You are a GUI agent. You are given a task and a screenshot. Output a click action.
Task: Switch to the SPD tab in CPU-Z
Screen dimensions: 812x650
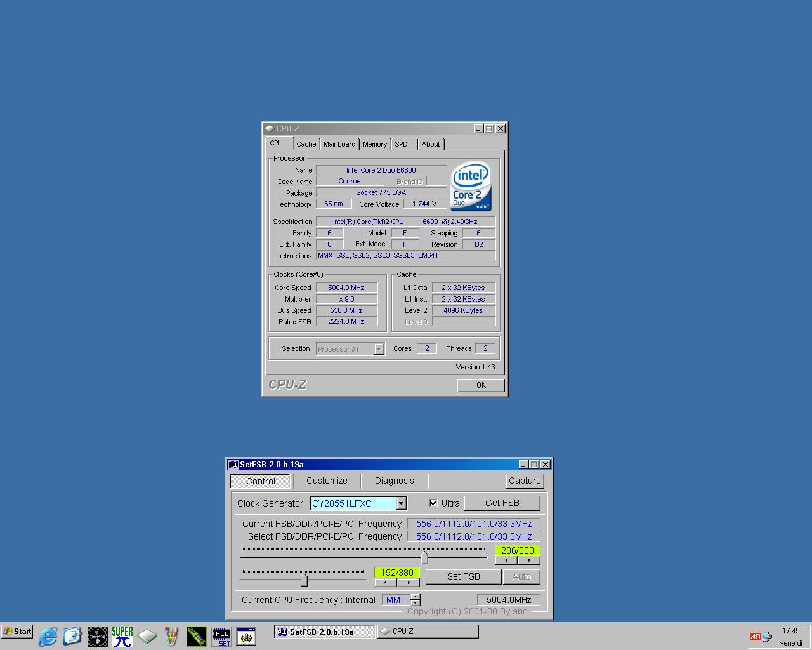click(402, 145)
